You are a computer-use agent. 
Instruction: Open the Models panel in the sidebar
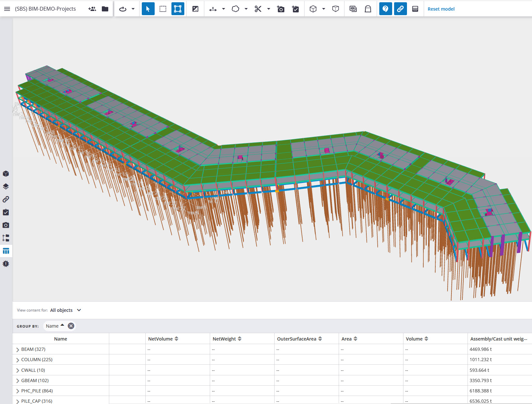point(6,173)
